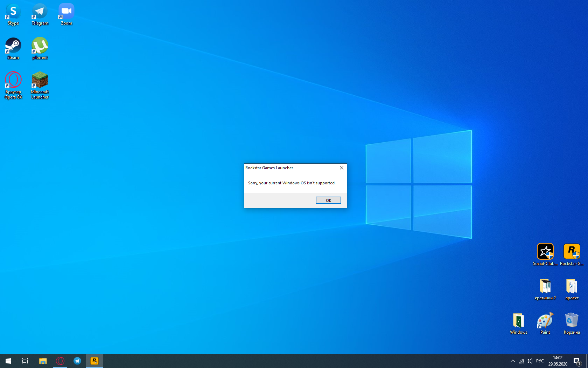Close the Rockstar Games Launcher dialog
This screenshot has height=368, width=588.
[342, 168]
